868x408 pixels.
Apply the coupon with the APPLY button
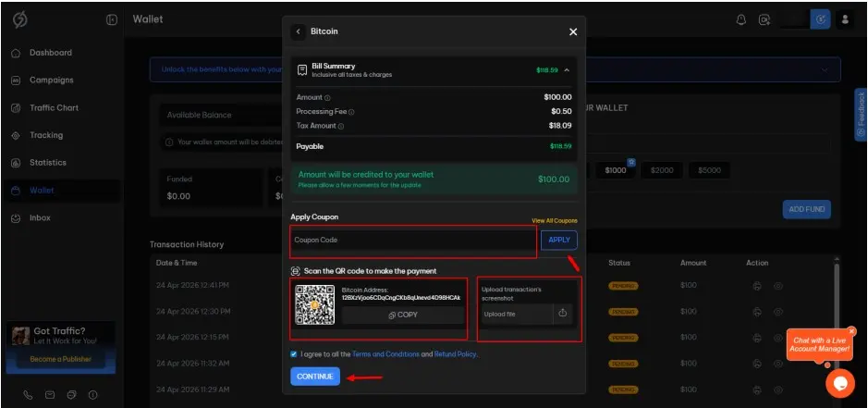[559, 240]
